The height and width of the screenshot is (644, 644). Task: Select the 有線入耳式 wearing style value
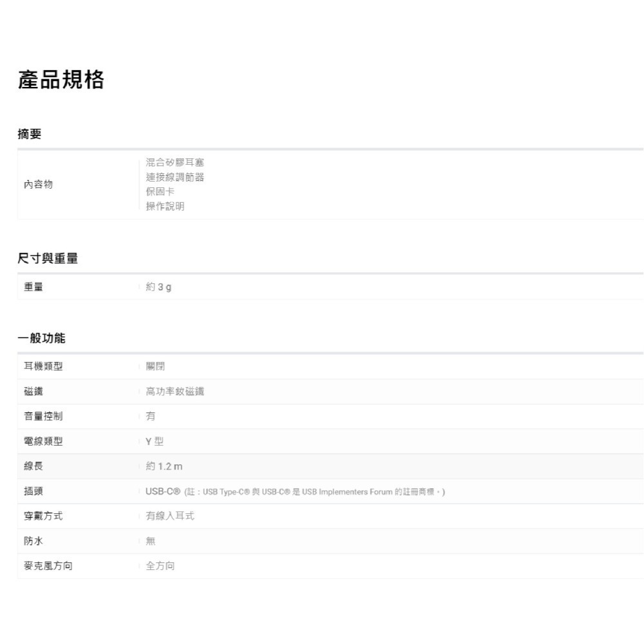(169, 516)
